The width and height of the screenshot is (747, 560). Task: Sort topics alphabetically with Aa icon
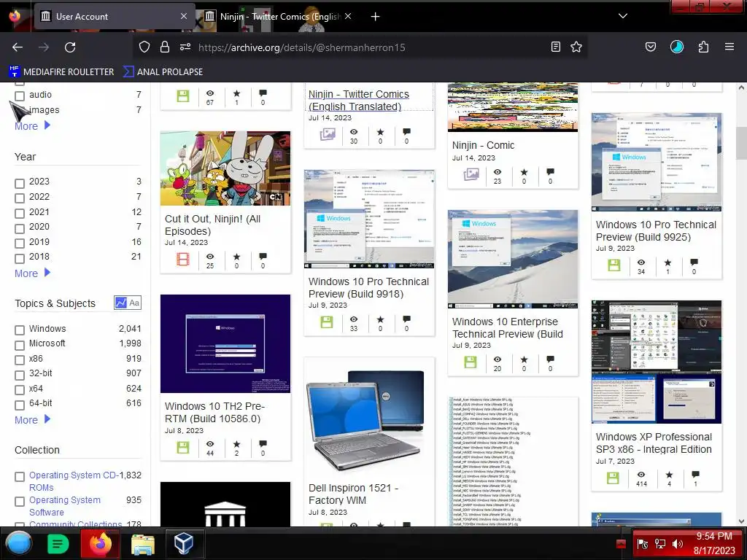(134, 303)
